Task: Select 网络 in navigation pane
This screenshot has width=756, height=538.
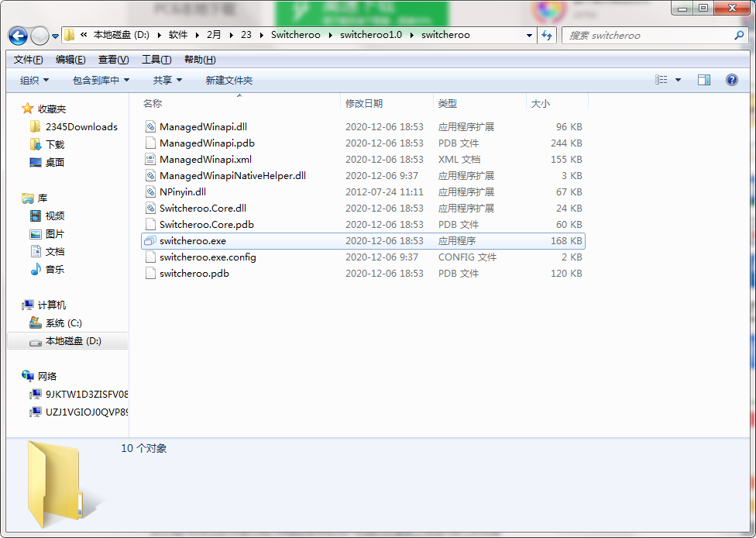Action: click(47, 376)
